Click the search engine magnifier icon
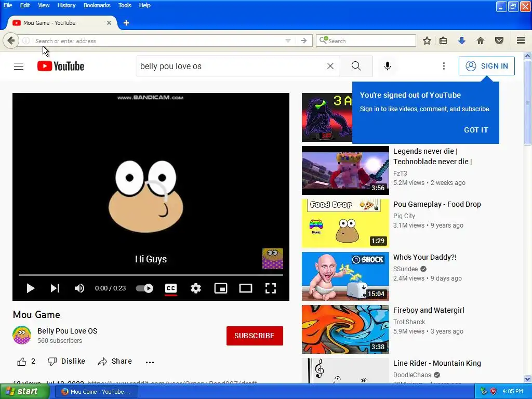Image resolution: width=532 pixels, height=399 pixels. 323,41
